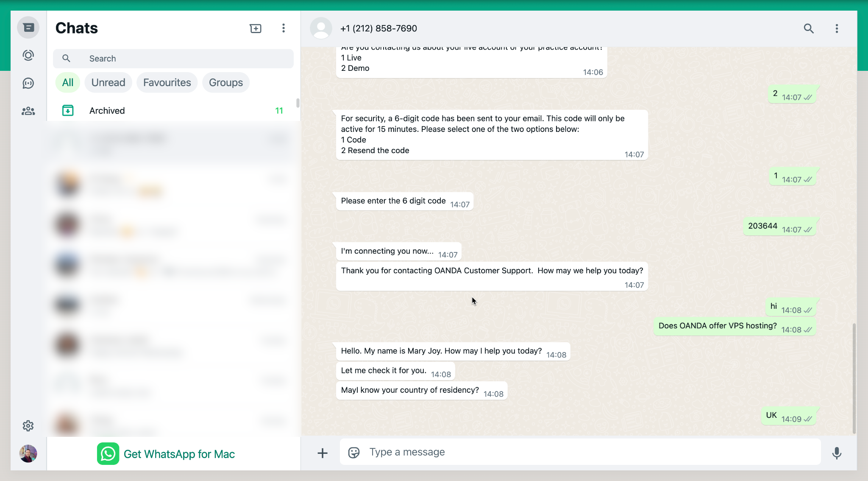Click the 'I'm connecting you now...' message

click(399, 252)
